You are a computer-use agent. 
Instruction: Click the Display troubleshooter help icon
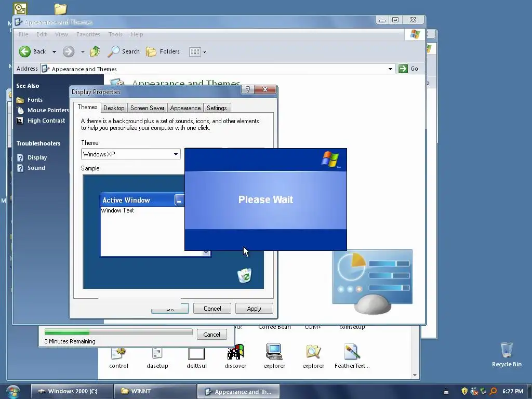[x=20, y=158]
